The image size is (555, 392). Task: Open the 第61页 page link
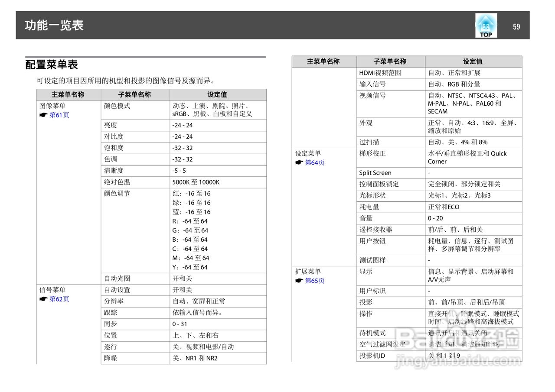(x=59, y=115)
